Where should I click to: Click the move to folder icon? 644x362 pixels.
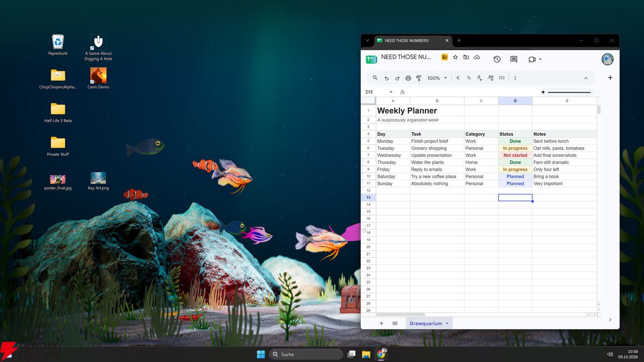pyautogui.click(x=466, y=57)
